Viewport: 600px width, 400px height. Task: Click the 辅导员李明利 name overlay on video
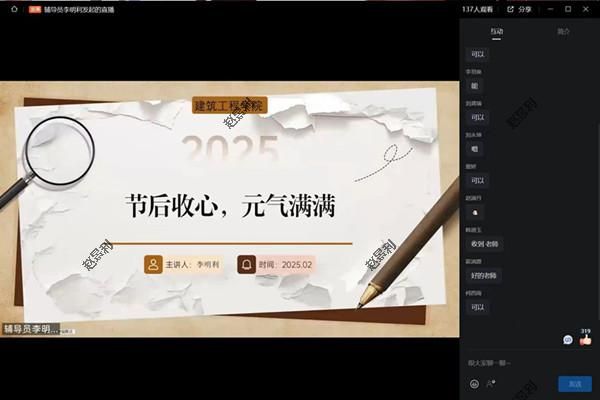click(30, 328)
